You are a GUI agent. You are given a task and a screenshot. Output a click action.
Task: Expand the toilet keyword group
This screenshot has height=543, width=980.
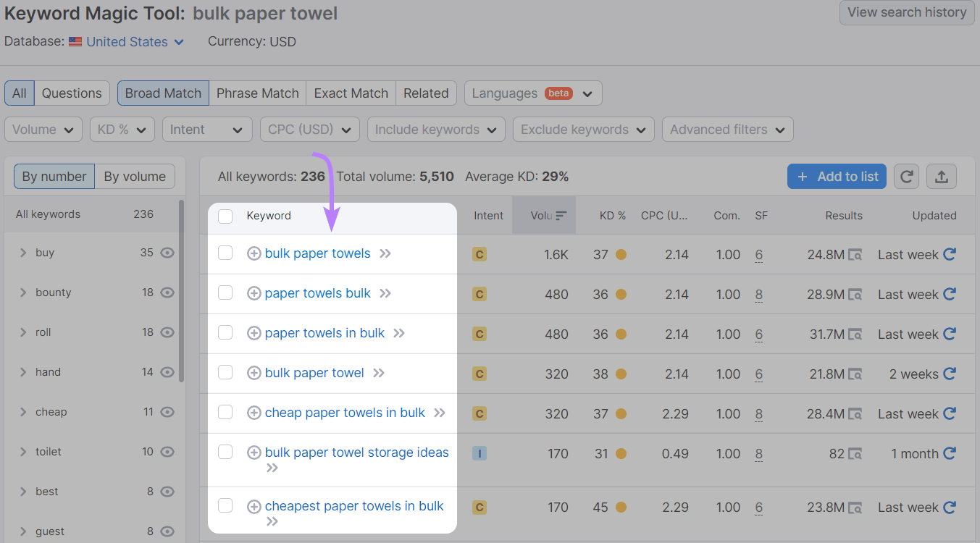coord(22,451)
